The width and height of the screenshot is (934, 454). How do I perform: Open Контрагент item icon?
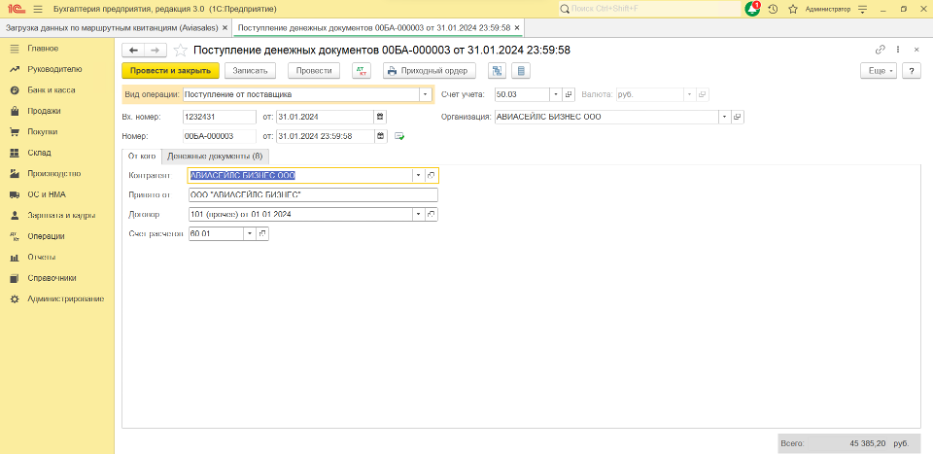431,176
